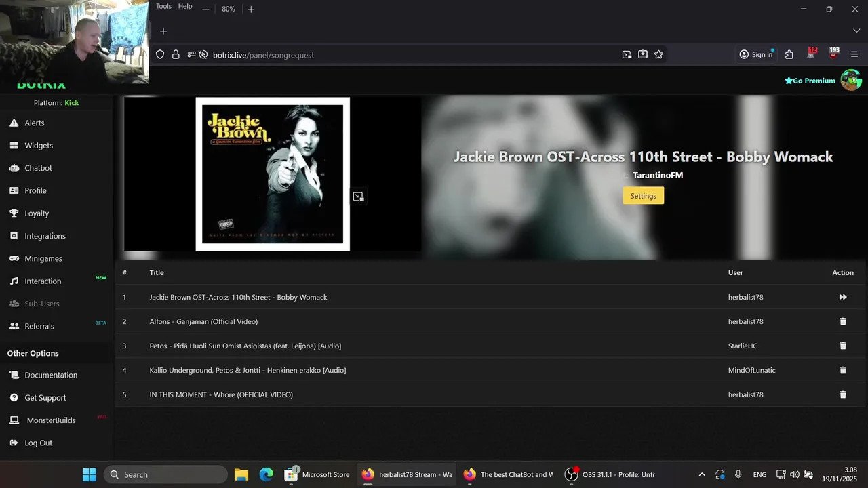The width and height of the screenshot is (868, 488).
Task: Pop out the video player picture-in-picture
Action: point(358,197)
